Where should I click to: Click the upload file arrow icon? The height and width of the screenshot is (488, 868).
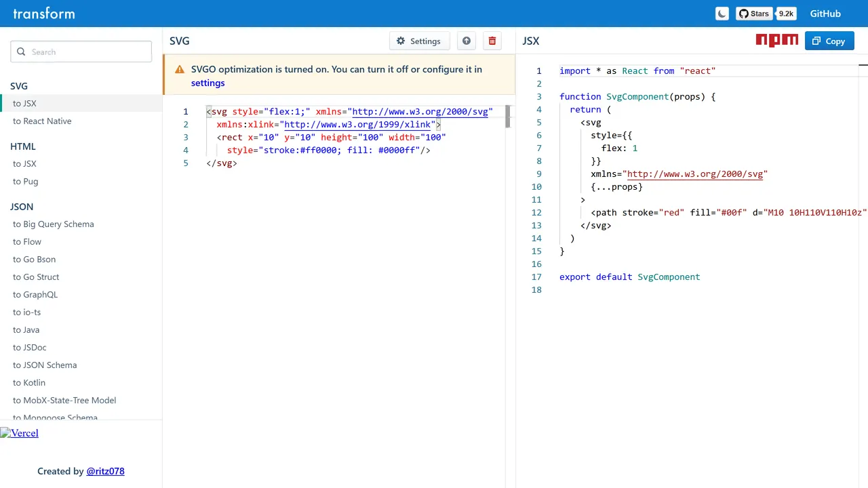[x=467, y=41]
